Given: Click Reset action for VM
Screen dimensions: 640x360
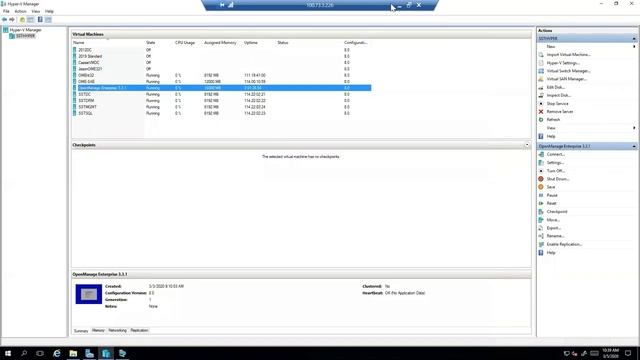Looking at the screenshot, I should click(x=551, y=203).
